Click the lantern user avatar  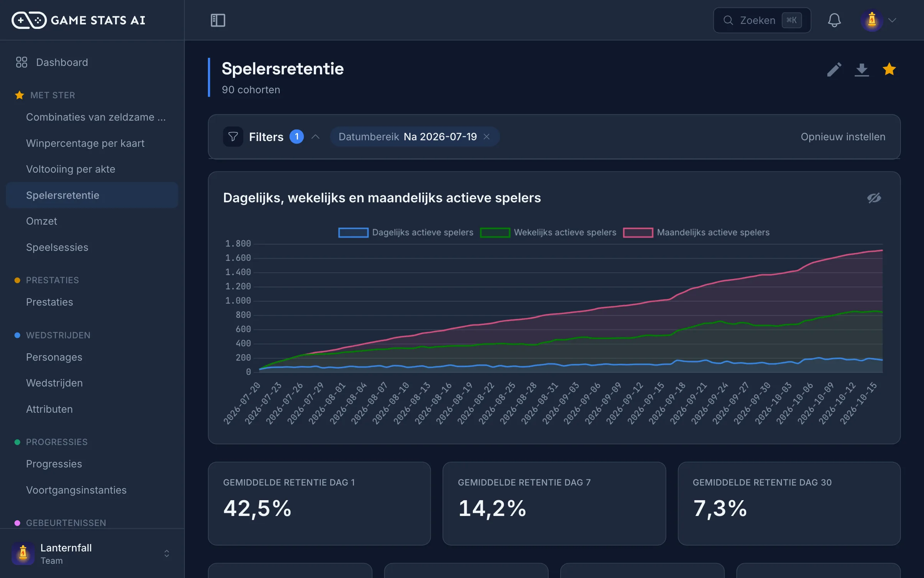[872, 20]
